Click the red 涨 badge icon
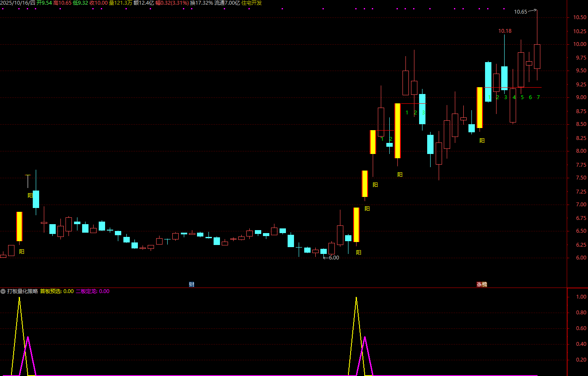 pos(479,285)
